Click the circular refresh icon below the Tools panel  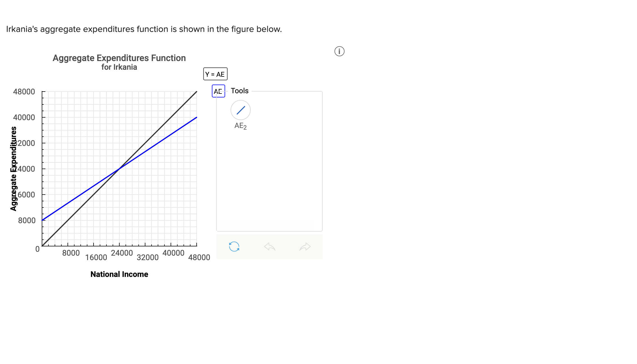(234, 246)
